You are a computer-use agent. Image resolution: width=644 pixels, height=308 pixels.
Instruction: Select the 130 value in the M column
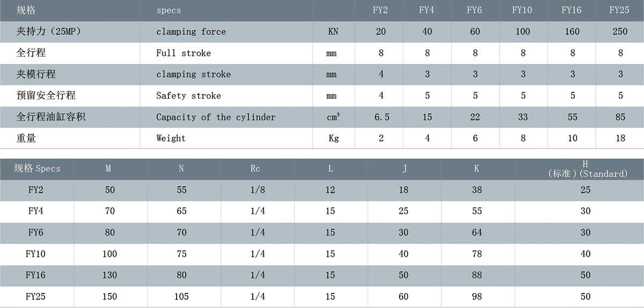click(x=109, y=275)
